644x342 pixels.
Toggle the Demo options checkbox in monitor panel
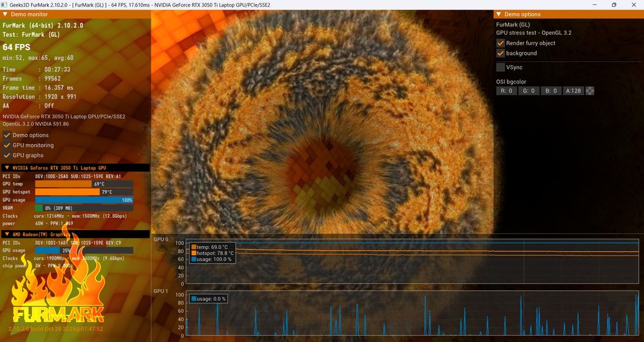coord(7,135)
